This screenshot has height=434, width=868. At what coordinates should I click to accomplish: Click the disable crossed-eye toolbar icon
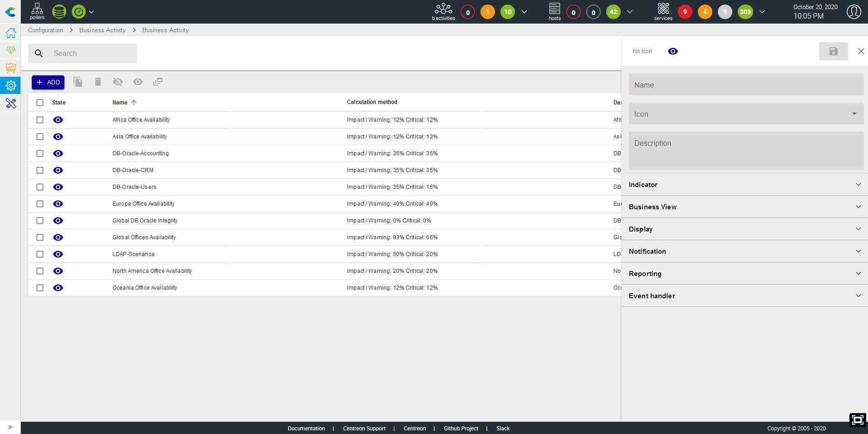click(118, 82)
